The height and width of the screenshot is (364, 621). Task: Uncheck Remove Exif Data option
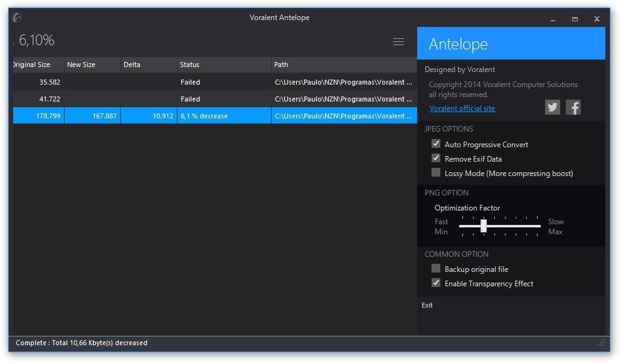436,159
